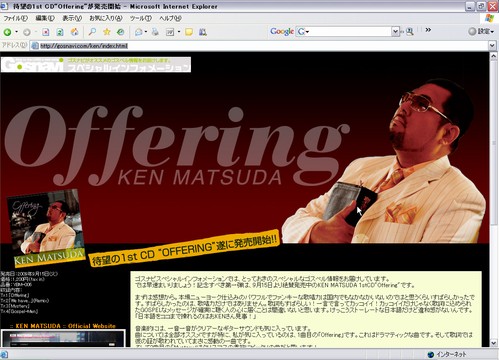Viewport: 499px width, 360px height.
Task: Print the page using printer icon
Action: [155, 32]
